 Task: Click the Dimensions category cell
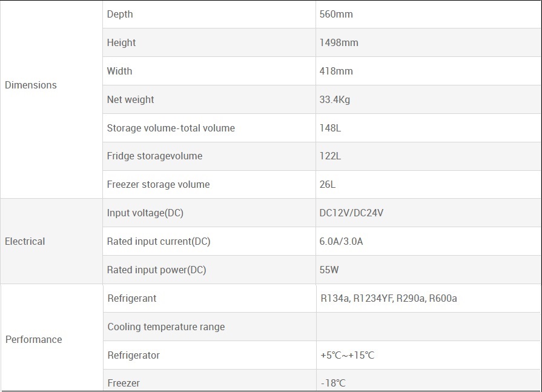click(31, 85)
